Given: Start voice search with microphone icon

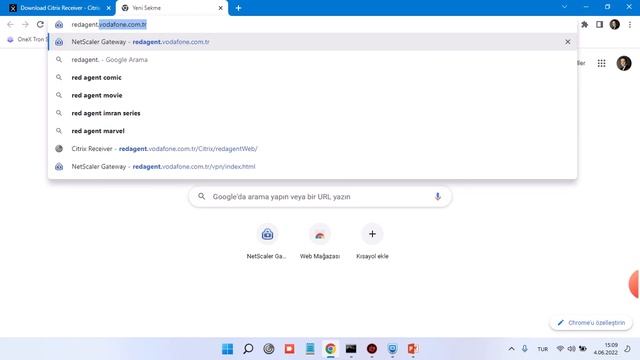Looking at the screenshot, I should (438, 197).
